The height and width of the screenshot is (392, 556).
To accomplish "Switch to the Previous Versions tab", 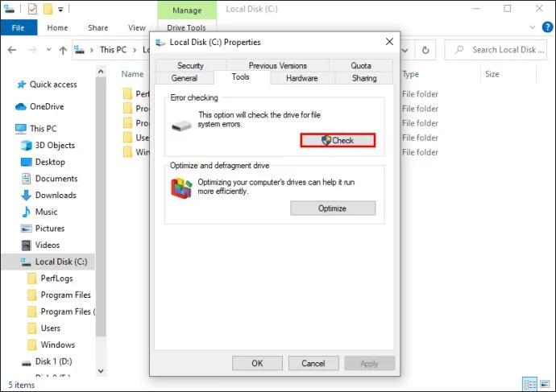I will click(278, 65).
